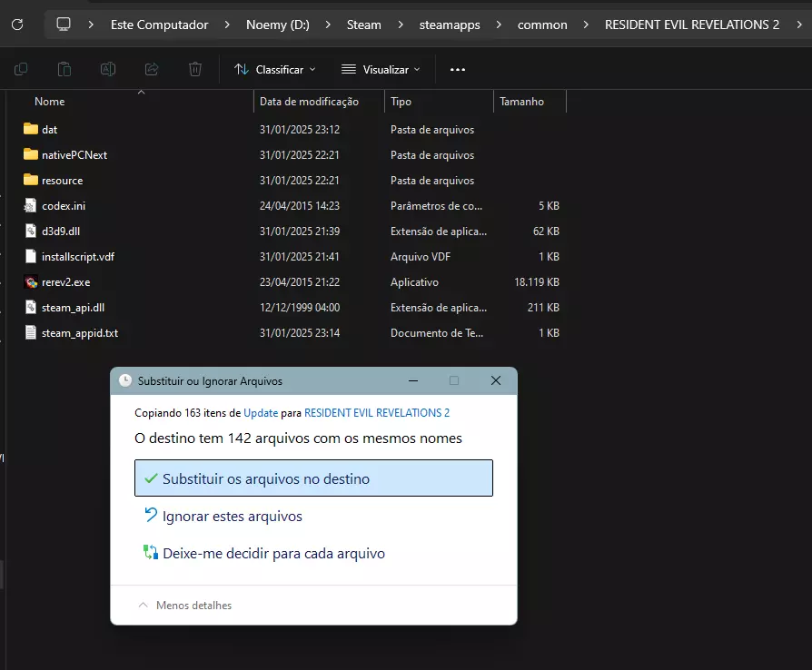This screenshot has width=812, height=670.
Task: Click the 18.119 KB size cell
Action: click(537, 282)
